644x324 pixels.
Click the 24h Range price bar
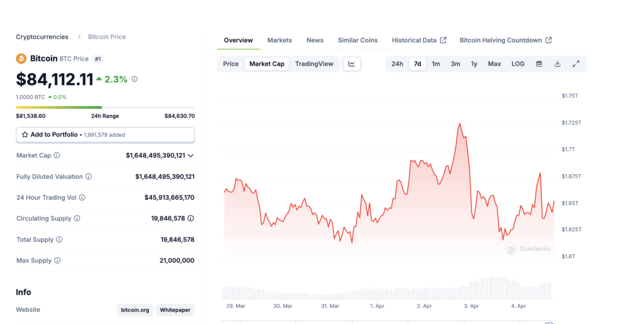105,107
